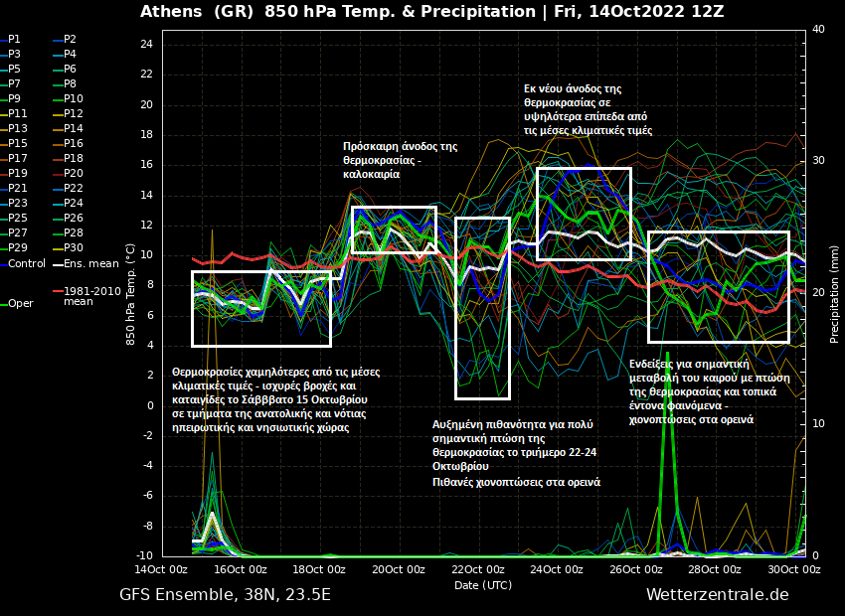Select the '850 hPa Temp. (°C)' axis title
Image resolution: width=845 pixels, height=616 pixels.
130,294
